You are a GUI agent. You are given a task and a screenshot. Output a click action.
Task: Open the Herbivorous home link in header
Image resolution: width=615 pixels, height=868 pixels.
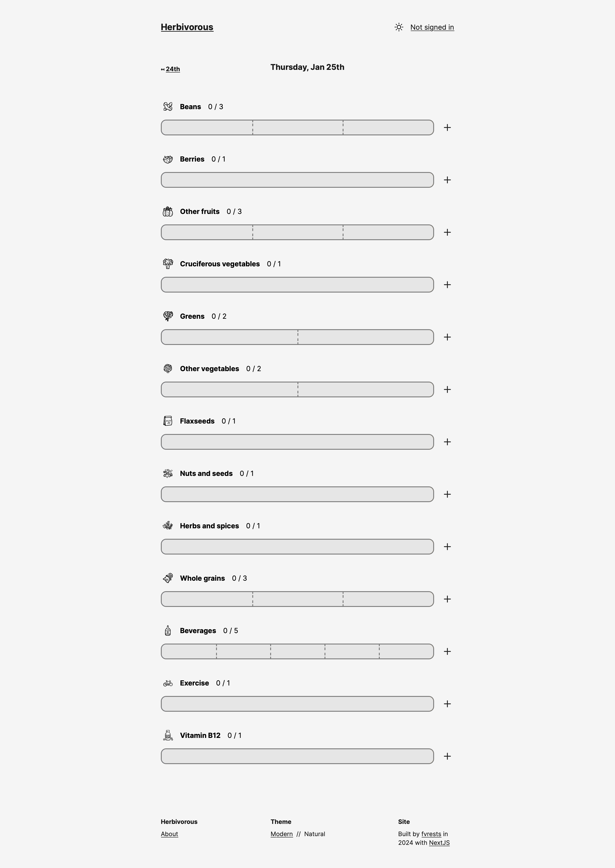187,27
